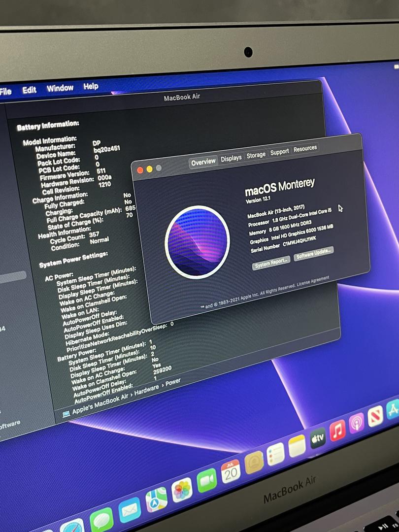Open the Help menu
The width and height of the screenshot is (399, 532).
click(x=91, y=87)
